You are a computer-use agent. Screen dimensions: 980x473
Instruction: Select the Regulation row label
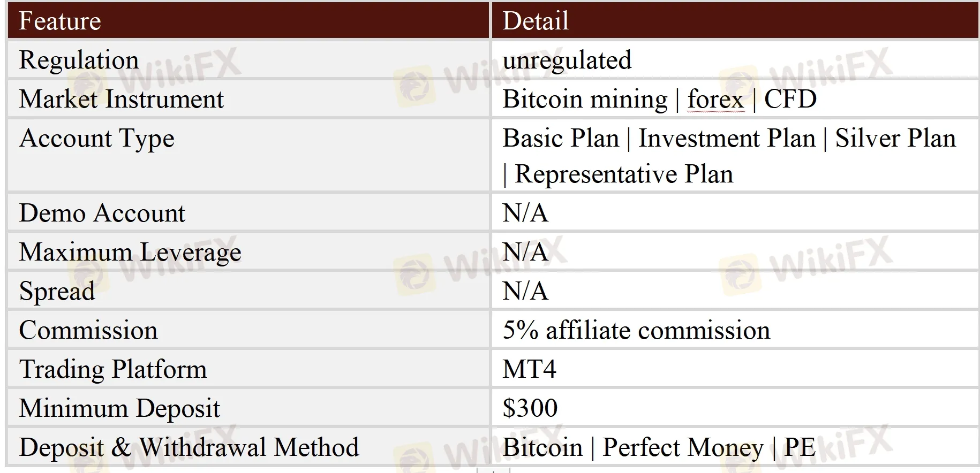79,60
